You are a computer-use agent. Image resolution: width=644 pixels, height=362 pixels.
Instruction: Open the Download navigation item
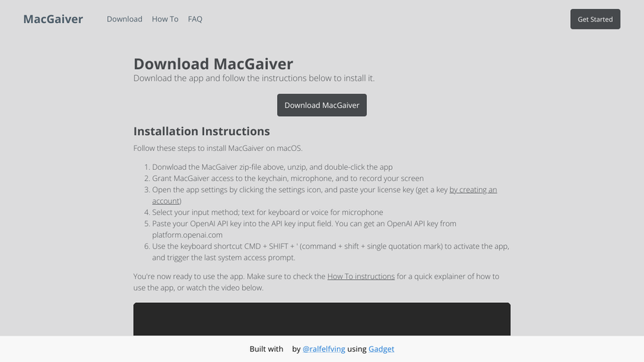(x=125, y=19)
